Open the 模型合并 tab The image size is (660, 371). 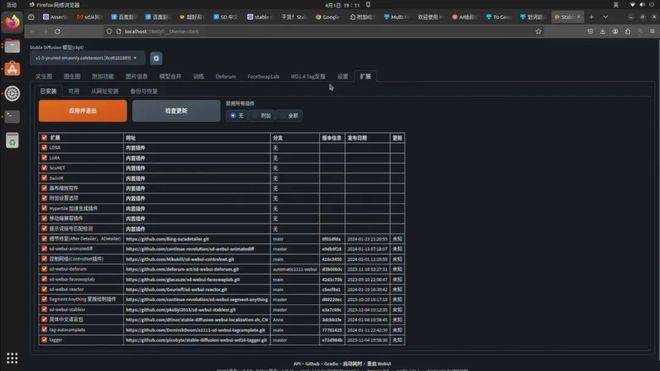170,77
